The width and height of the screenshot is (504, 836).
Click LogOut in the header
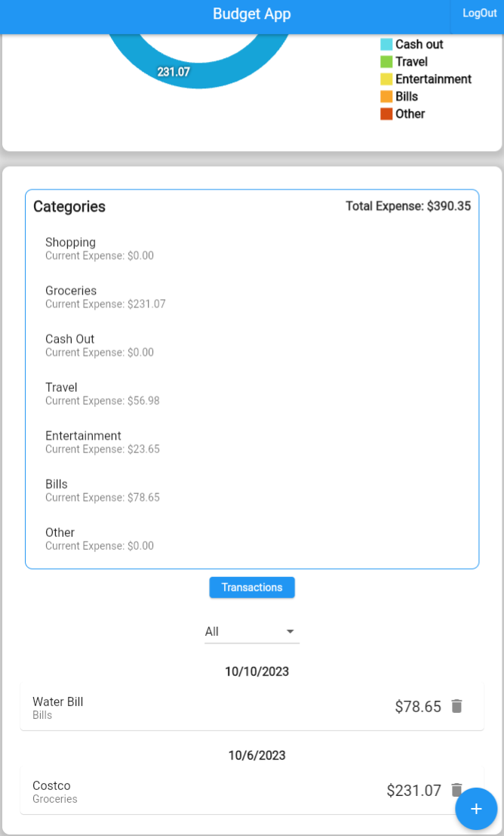(x=479, y=13)
